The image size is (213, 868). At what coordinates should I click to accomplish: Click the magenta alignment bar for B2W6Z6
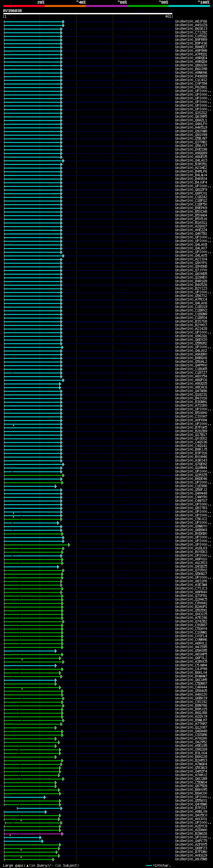[34, 834]
